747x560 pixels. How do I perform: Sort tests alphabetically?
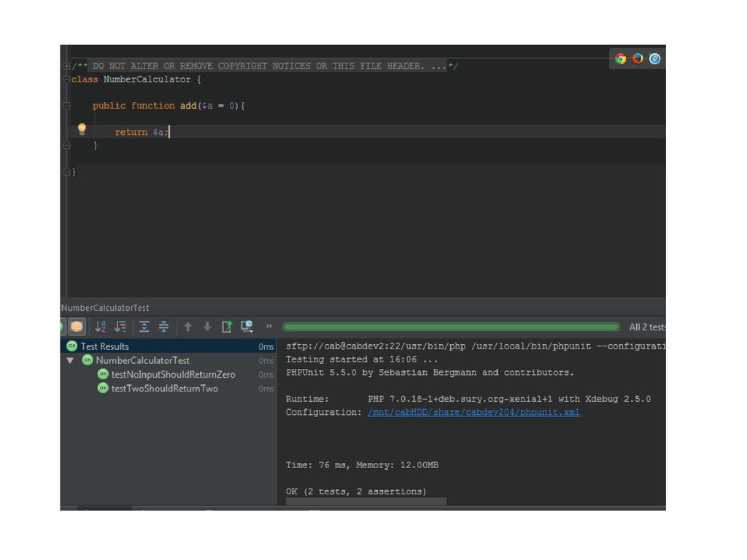[x=100, y=326]
